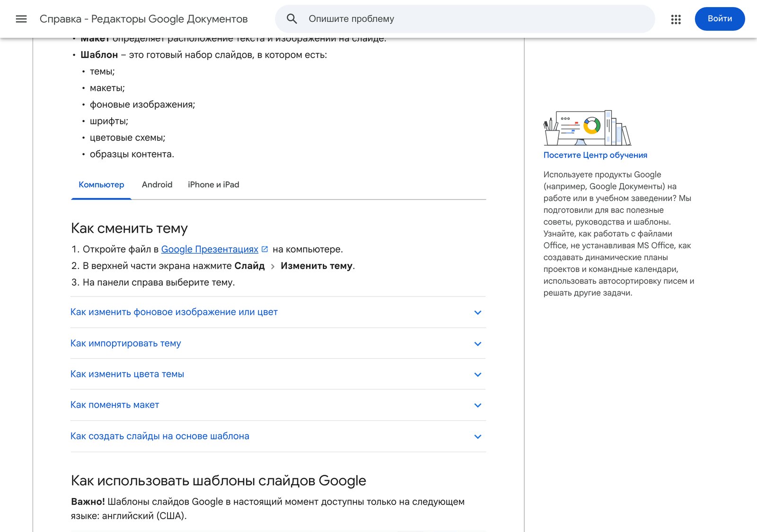757x532 pixels.
Task: Click the bold text 'Изменить тему'
Action: [x=317, y=266]
